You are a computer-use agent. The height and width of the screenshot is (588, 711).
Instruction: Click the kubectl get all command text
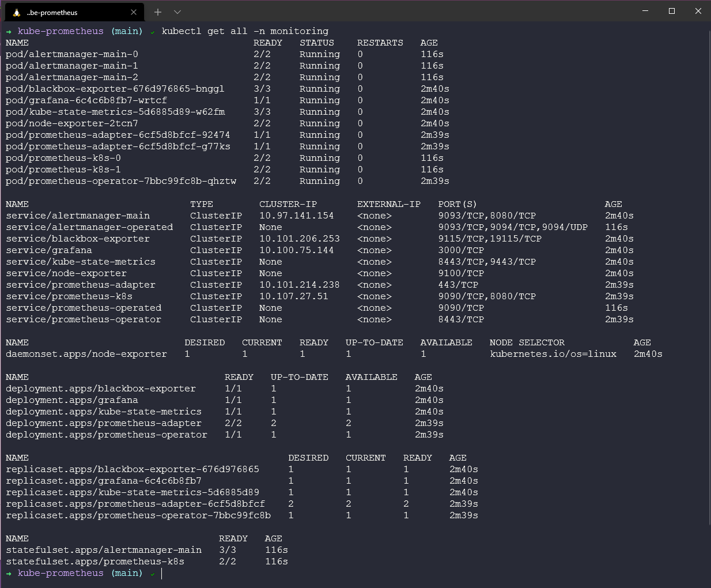(245, 31)
